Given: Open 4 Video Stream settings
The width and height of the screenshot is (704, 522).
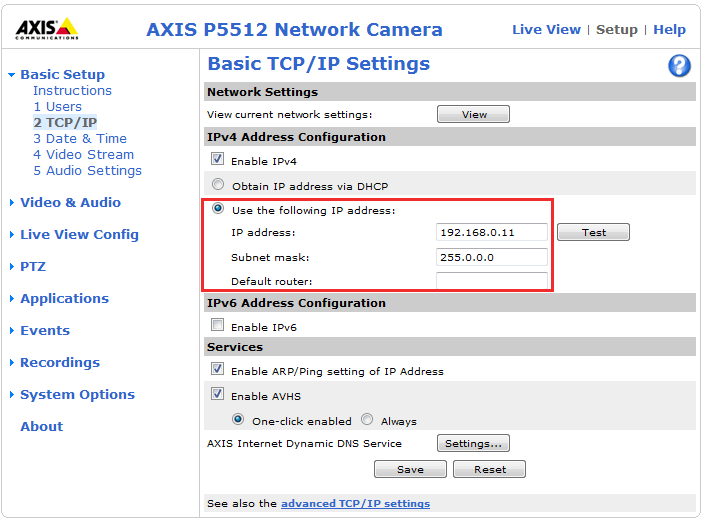Looking at the screenshot, I should 84,155.
